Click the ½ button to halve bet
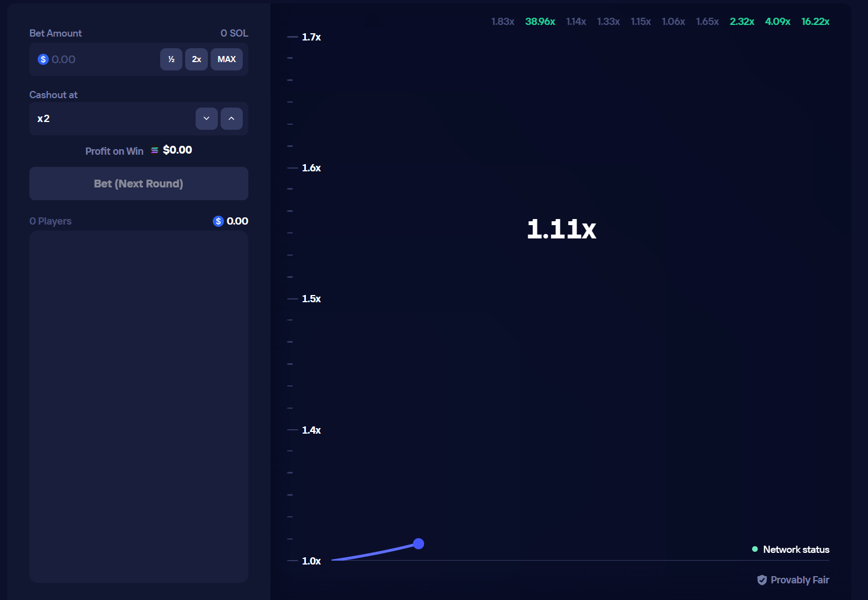Viewport: 868px width, 600px height. pyautogui.click(x=171, y=59)
